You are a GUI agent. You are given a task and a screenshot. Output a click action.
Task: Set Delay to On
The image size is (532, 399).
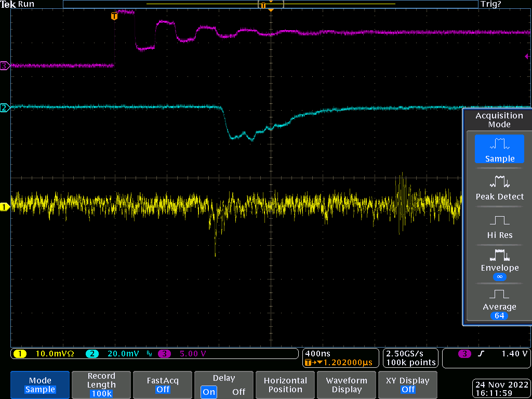click(209, 392)
